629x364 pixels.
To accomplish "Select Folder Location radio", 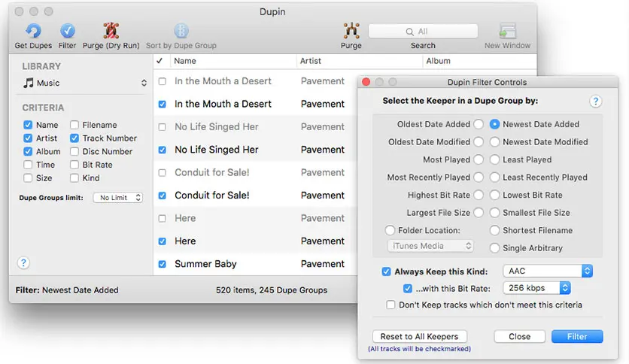I will click(x=390, y=230).
